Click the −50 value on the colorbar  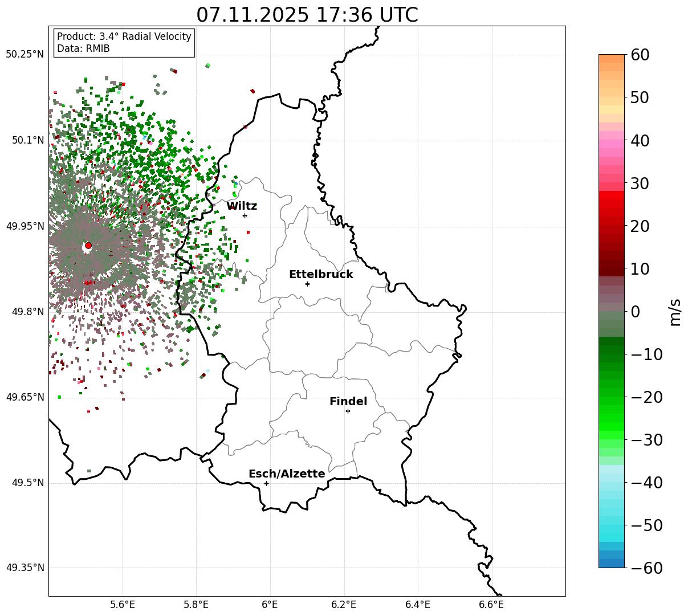(646, 525)
